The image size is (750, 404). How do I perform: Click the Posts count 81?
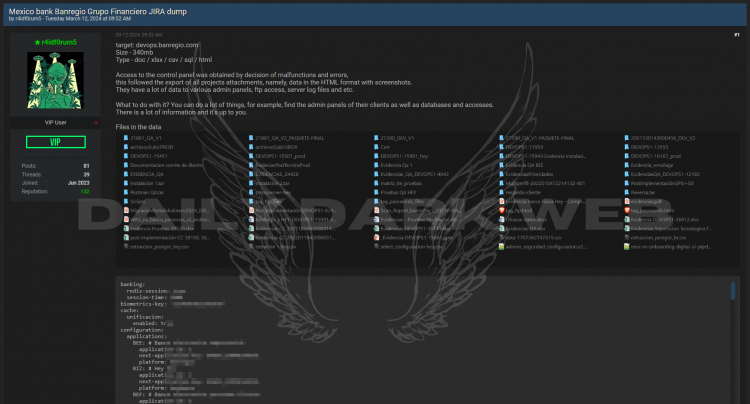[x=87, y=166]
